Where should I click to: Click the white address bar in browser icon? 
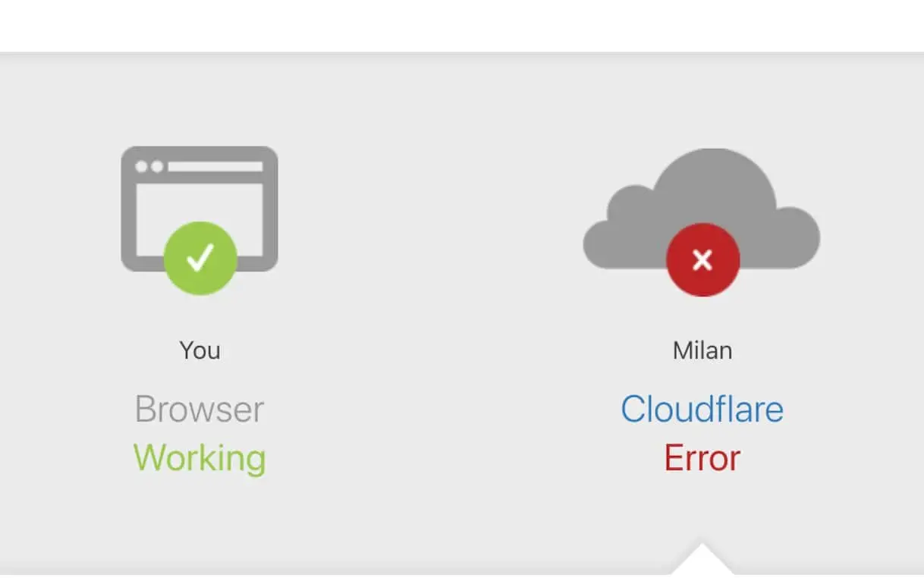(x=215, y=166)
